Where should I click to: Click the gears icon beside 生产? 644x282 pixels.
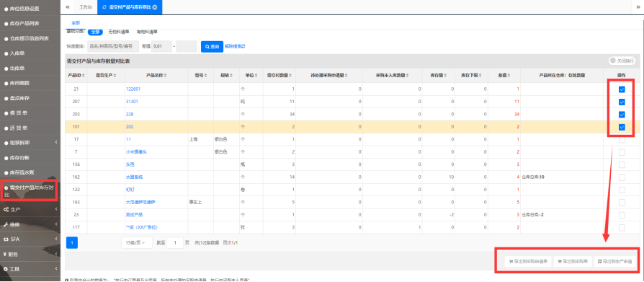(6, 210)
